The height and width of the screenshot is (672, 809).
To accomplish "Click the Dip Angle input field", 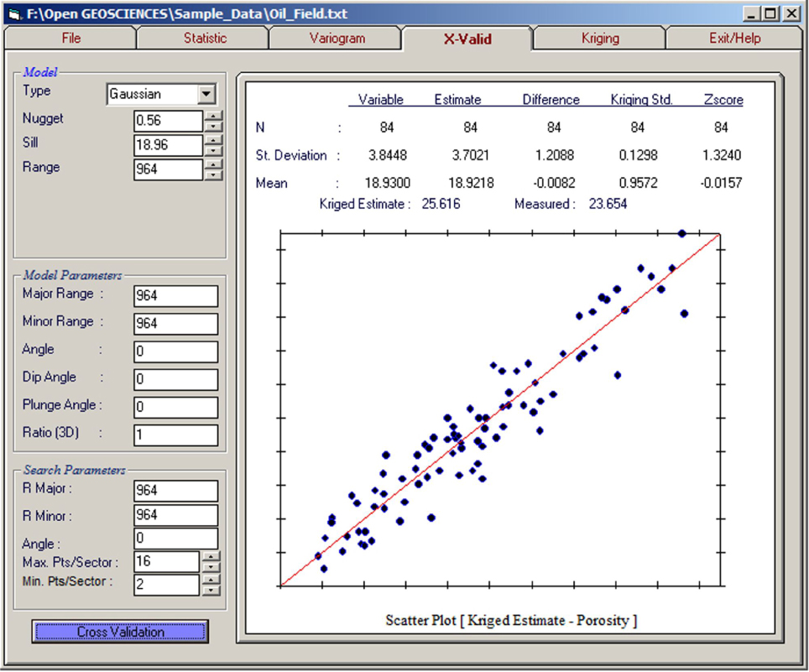I will (175, 379).
